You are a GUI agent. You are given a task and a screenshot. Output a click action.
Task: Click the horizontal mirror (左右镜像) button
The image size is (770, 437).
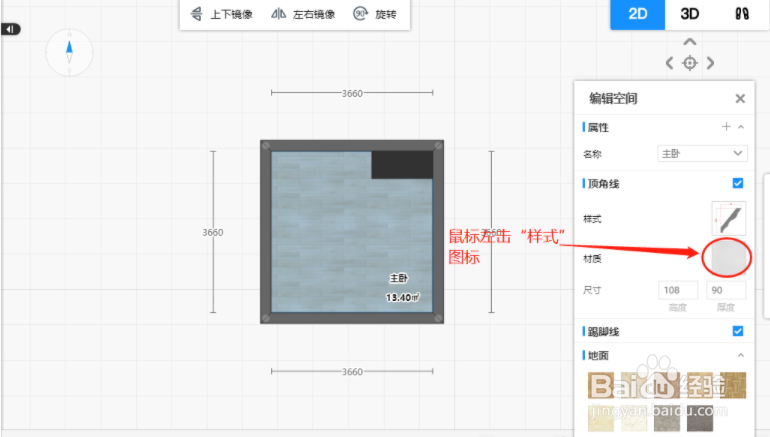(303, 14)
